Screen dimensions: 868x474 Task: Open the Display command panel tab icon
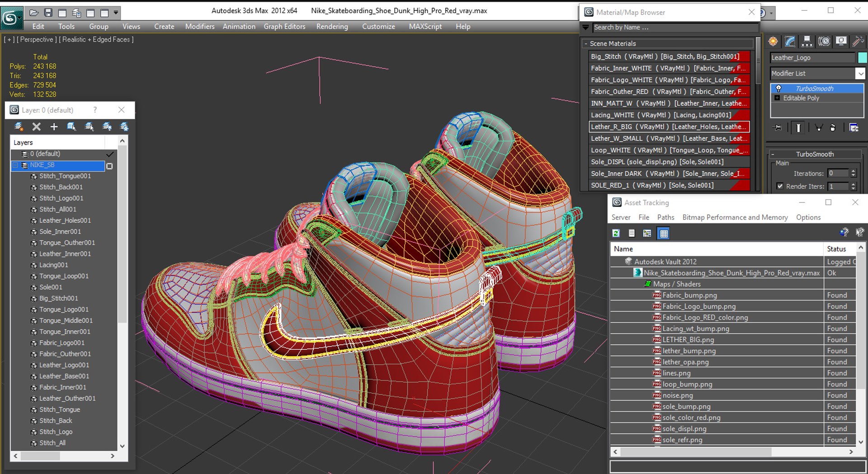(x=841, y=41)
